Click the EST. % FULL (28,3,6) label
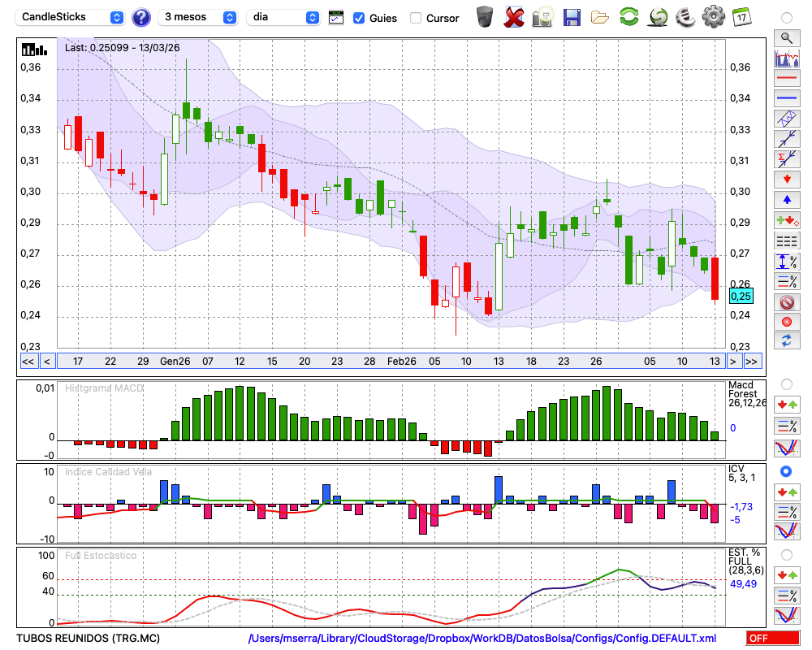Image resolution: width=812 pixels, height=650 pixels. 745,561
